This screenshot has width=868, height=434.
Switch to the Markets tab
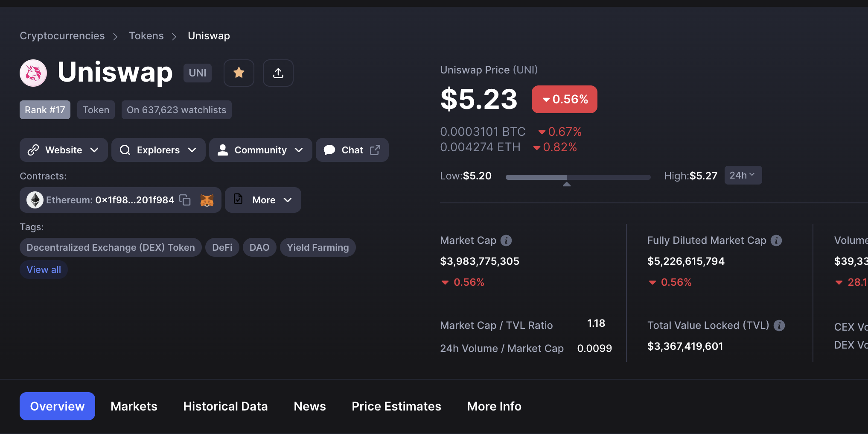(134, 406)
